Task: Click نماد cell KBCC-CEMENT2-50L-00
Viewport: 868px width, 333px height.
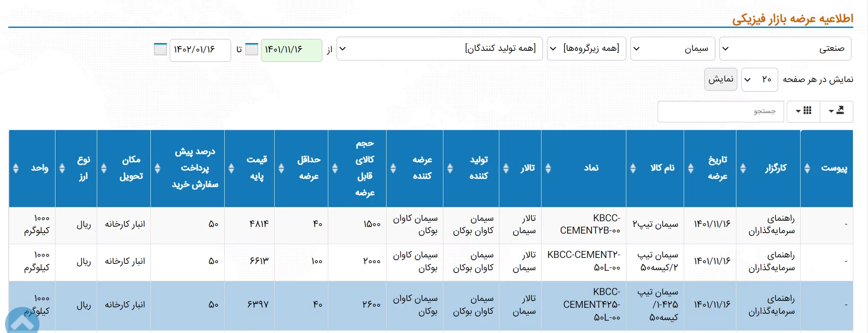Action: click(584, 262)
